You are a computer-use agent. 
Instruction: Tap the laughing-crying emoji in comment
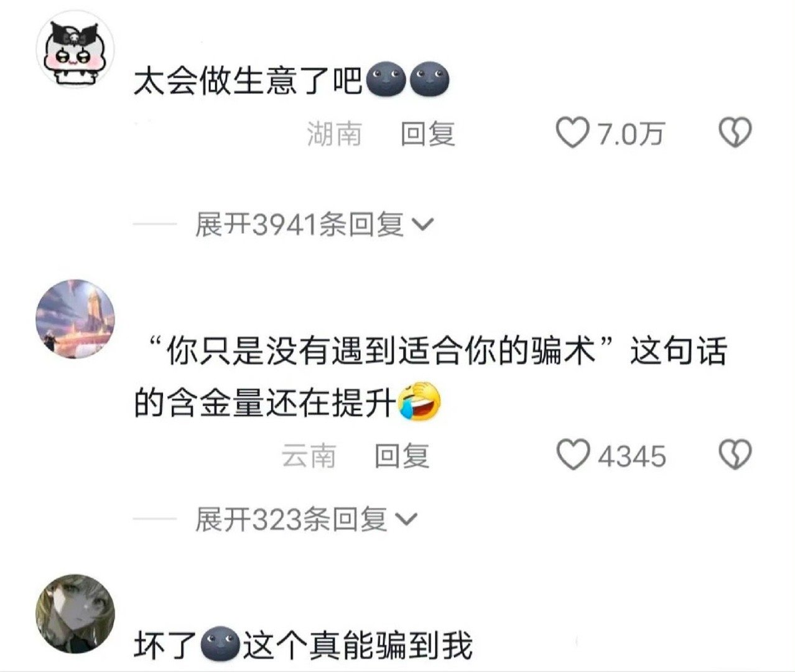point(419,403)
